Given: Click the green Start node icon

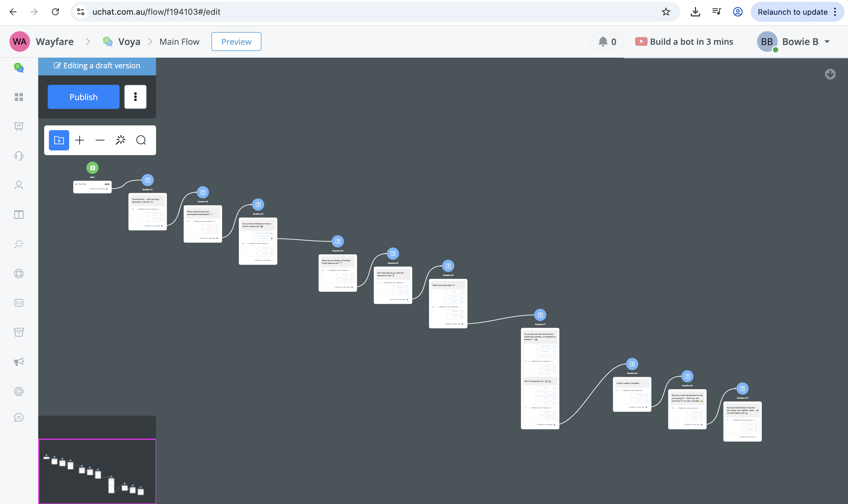Looking at the screenshot, I should pyautogui.click(x=92, y=168).
